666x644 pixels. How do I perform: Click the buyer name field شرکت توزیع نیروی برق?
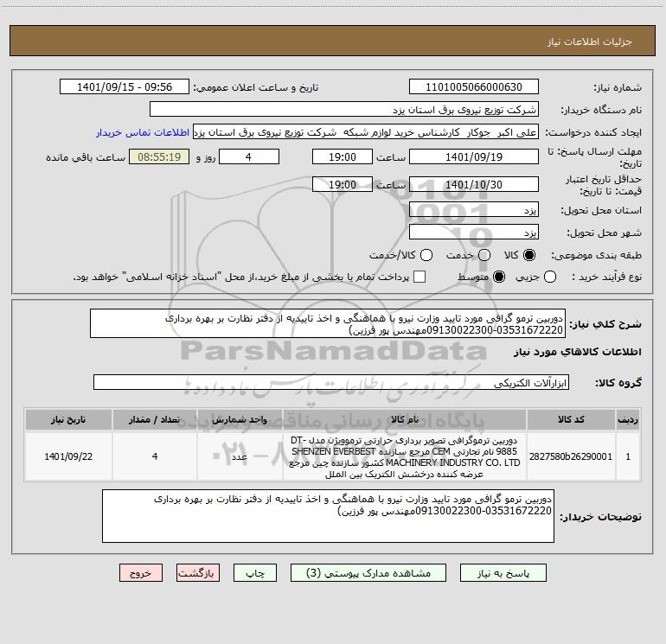point(344,110)
